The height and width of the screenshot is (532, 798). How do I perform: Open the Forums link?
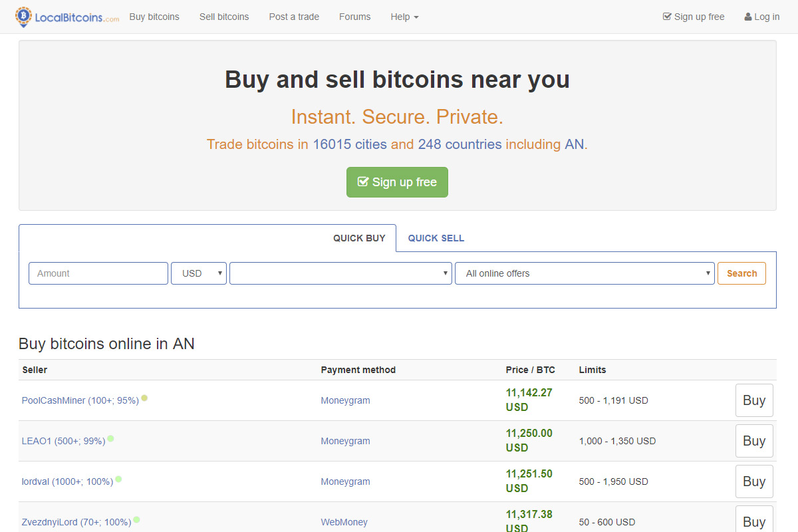pyautogui.click(x=354, y=17)
